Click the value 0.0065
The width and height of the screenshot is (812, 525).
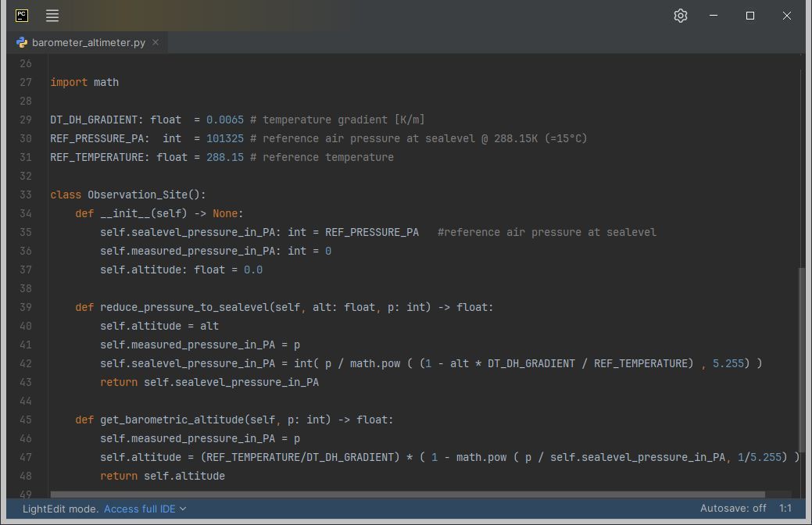[x=225, y=120]
